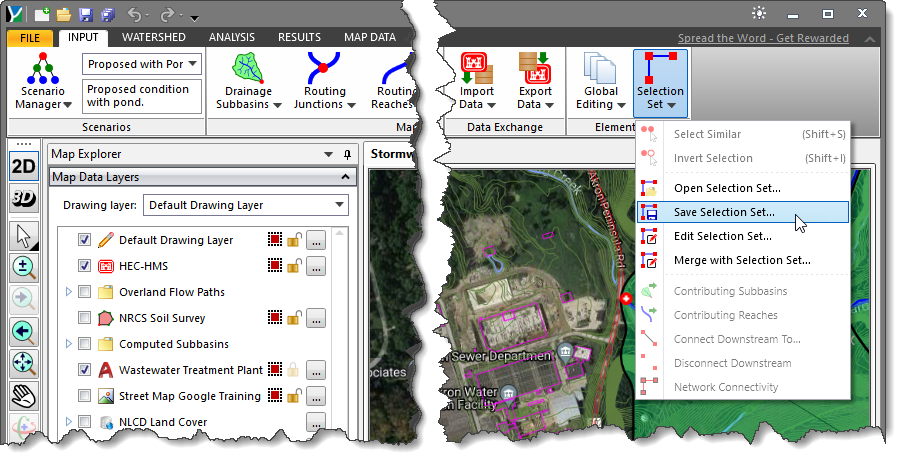Open the Map Explorer panel dropdown arrow
This screenshot has height=454, width=897.
click(x=328, y=154)
